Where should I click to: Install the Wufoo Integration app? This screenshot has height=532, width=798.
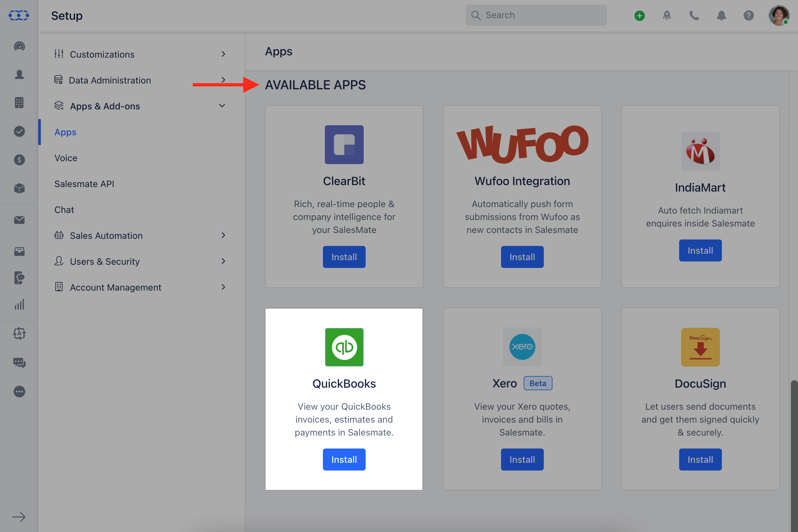point(522,257)
